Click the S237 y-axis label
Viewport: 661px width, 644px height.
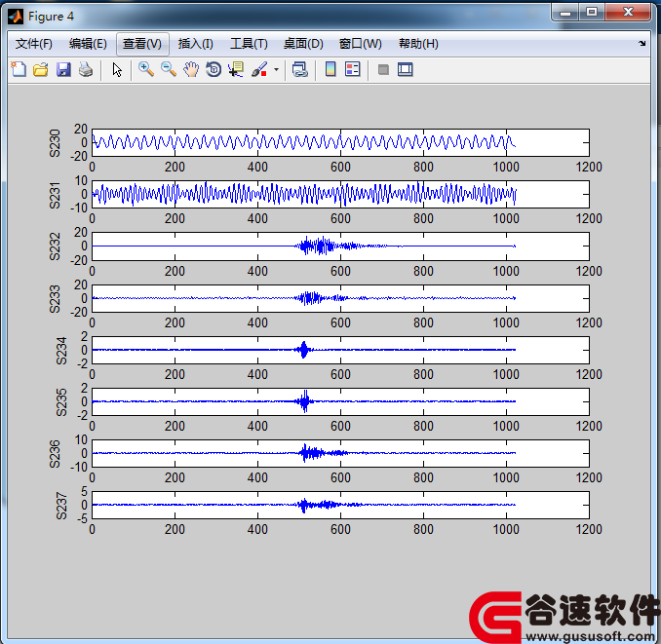[x=61, y=506]
